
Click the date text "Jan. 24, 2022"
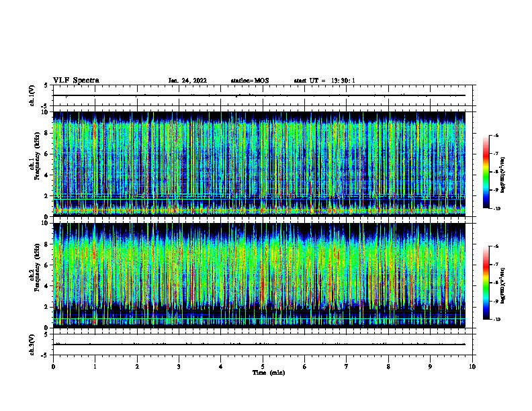187,81
